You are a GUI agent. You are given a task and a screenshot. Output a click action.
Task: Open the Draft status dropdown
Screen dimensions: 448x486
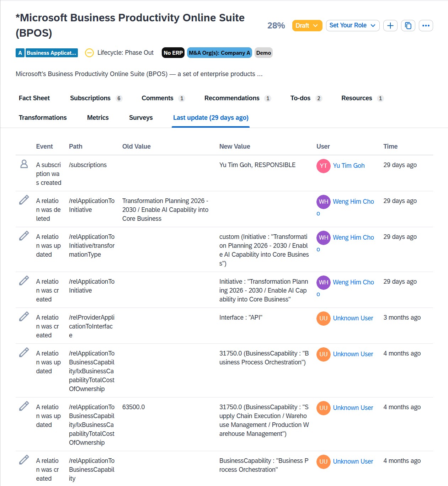click(x=307, y=26)
